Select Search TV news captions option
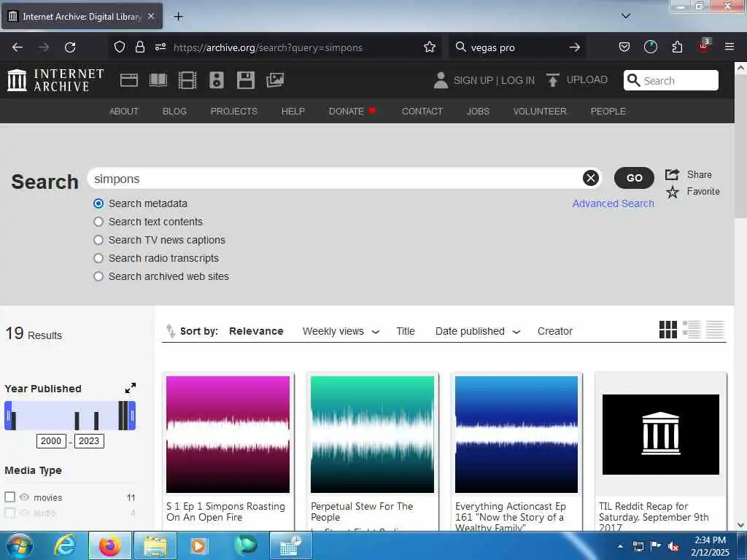The image size is (747, 560). pyautogui.click(x=98, y=240)
